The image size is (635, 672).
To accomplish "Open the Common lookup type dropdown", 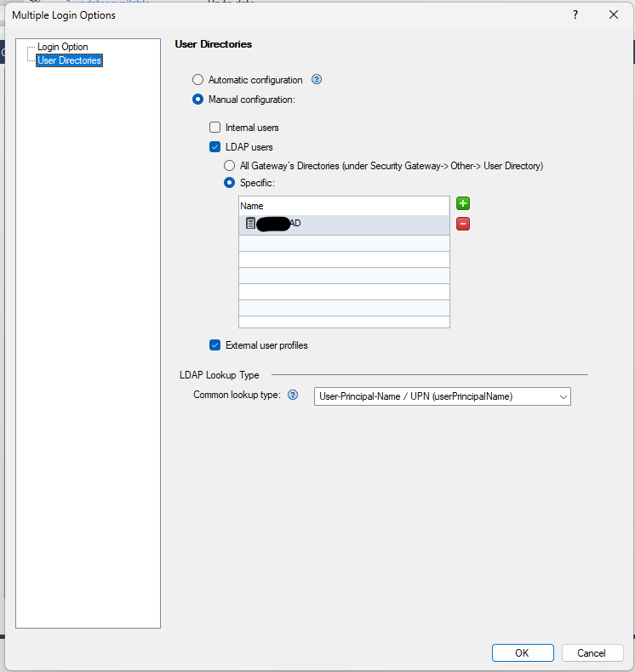I will (442, 396).
